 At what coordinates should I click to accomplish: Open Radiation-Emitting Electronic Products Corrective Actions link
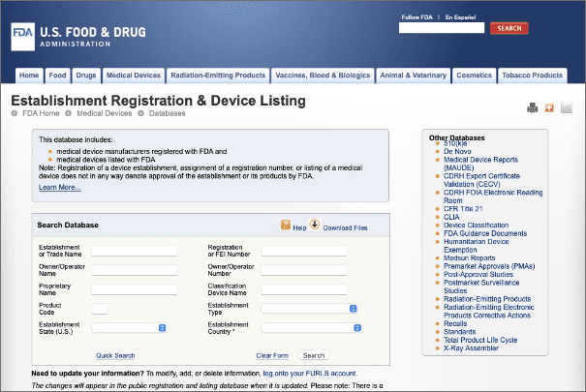489,312
